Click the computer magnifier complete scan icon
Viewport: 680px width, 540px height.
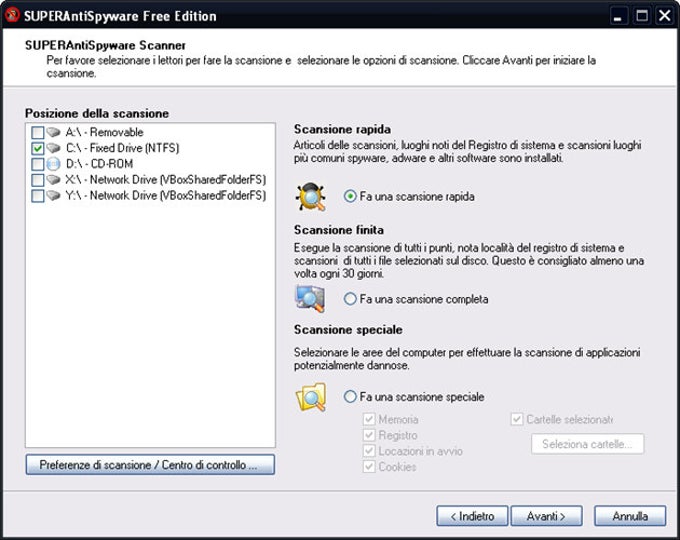point(310,298)
